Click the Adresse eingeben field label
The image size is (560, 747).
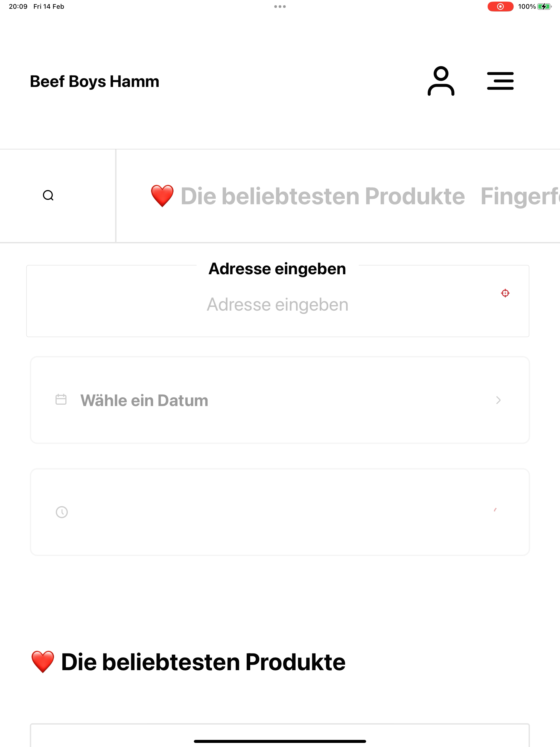[277, 269]
